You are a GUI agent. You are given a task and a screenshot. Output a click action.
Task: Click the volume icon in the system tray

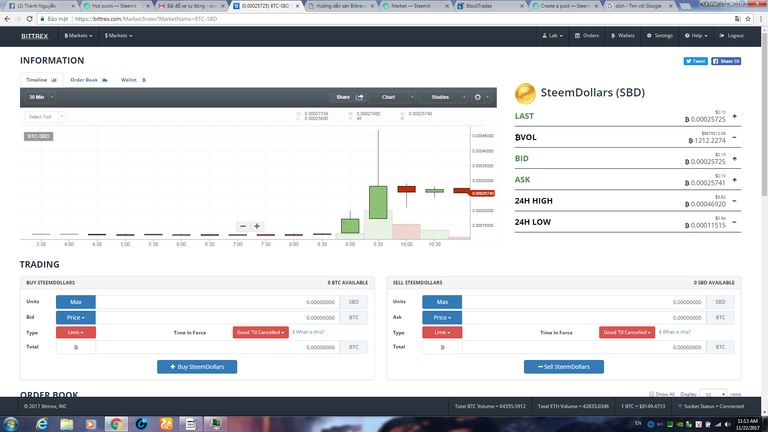tap(727, 424)
